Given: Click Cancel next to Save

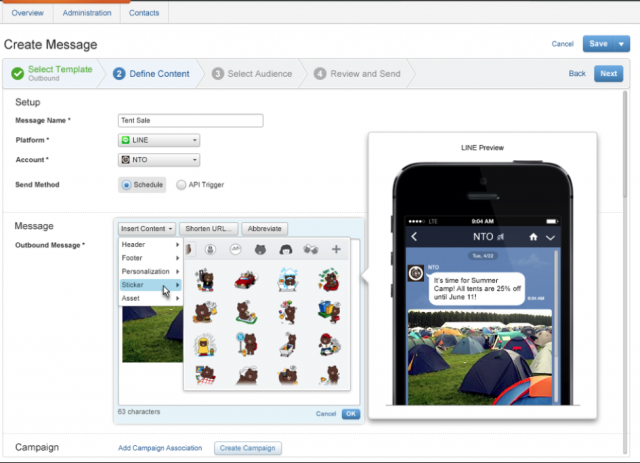Looking at the screenshot, I should pyautogui.click(x=562, y=44).
